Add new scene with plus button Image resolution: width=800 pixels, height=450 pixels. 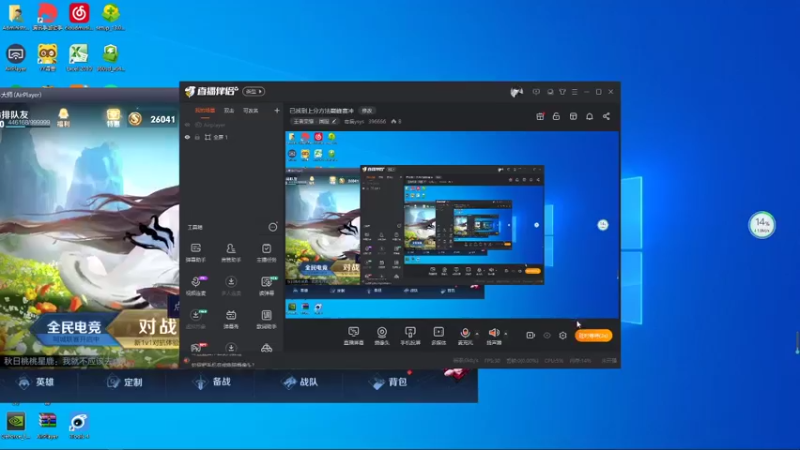277,110
